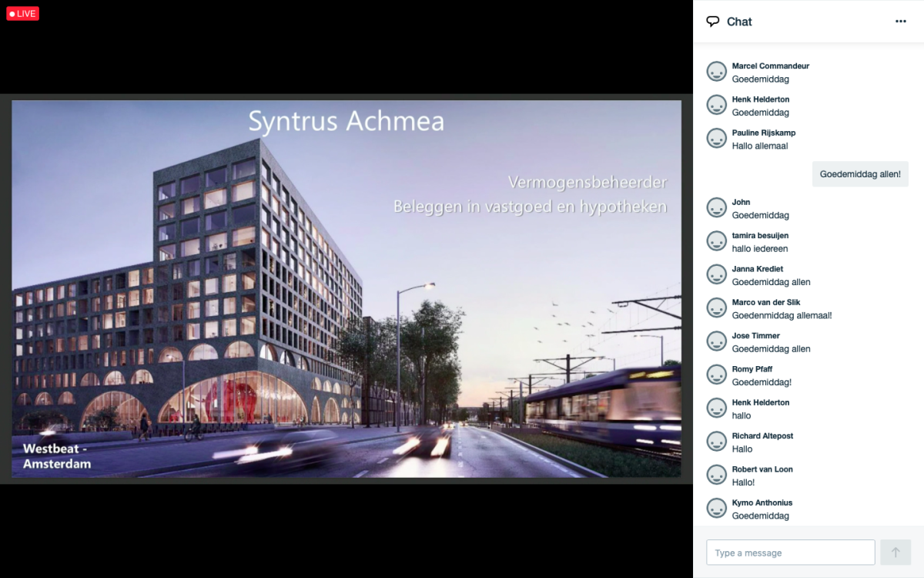Click the message 'Hallo!' by Robert
The width and height of the screenshot is (924, 578).
click(744, 482)
